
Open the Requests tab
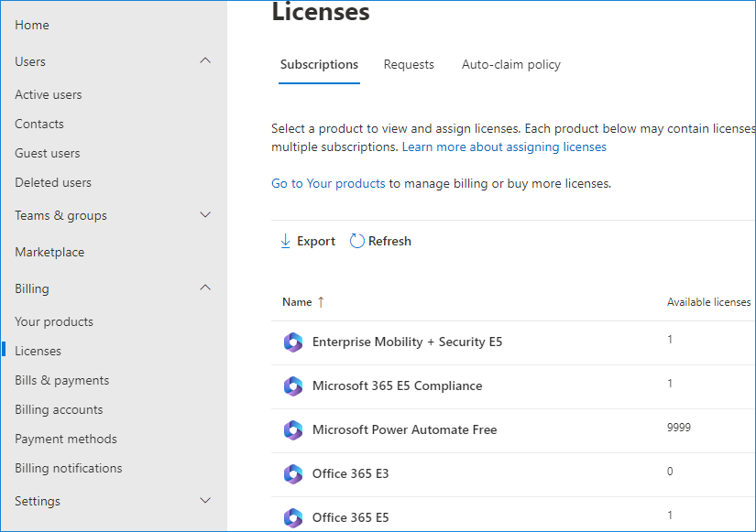(x=409, y=65)
